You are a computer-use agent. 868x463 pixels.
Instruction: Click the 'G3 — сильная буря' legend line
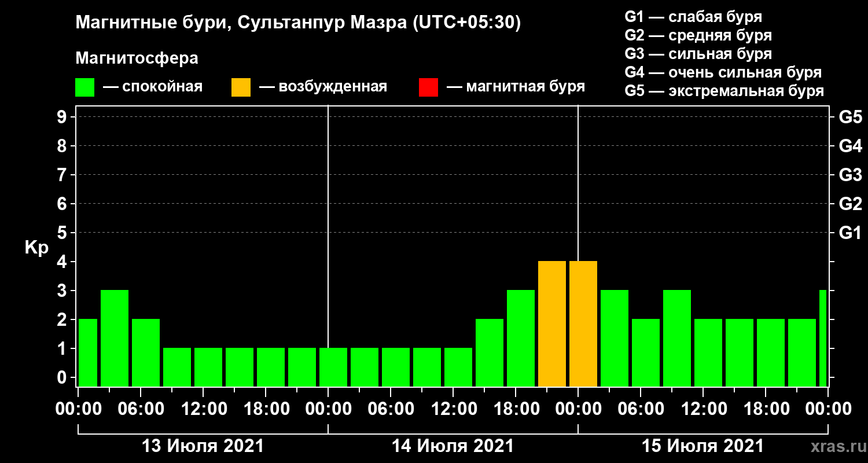[x=698, y=54]
